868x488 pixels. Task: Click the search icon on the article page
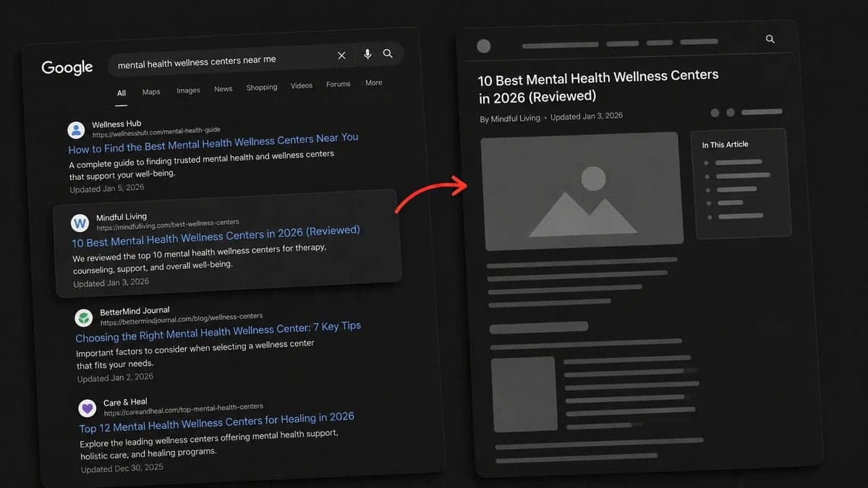(x=770, y=39)
